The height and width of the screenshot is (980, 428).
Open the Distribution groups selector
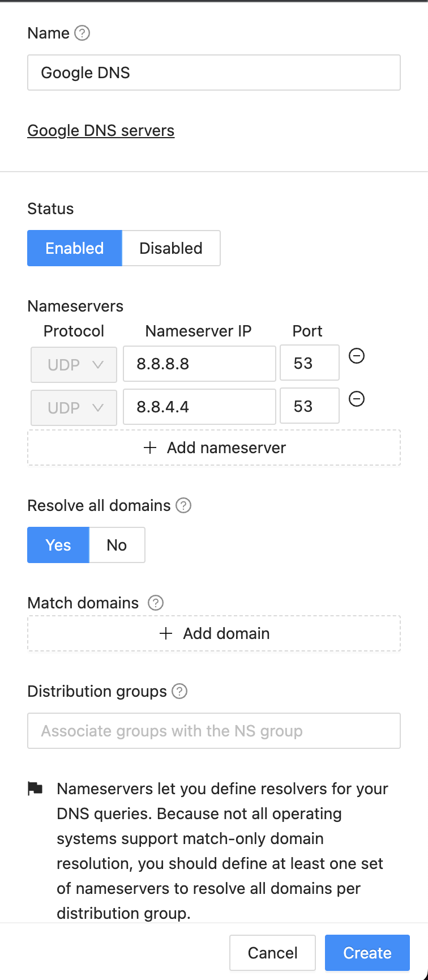213,731
